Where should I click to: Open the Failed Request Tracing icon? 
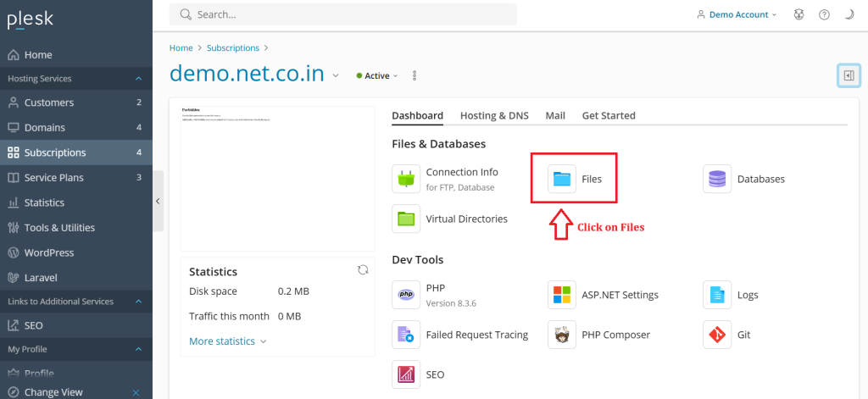(x=406, y=335)
